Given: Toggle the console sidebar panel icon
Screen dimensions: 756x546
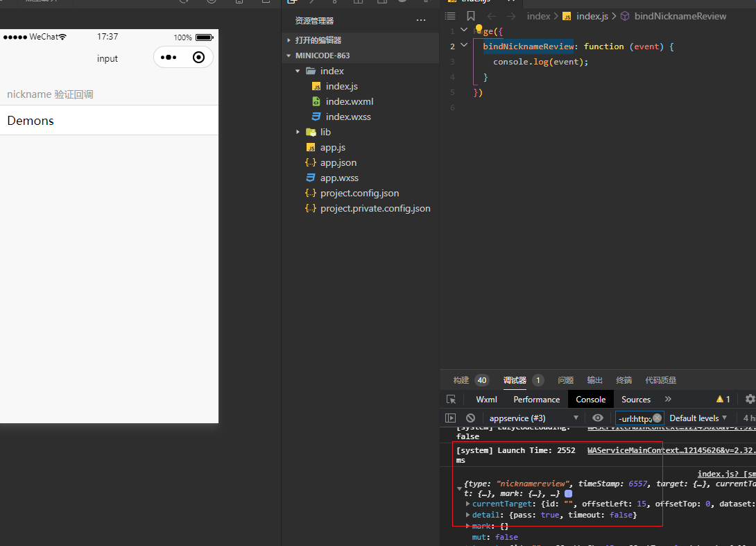Looking at the screenshot, I should click(x=450, y=418).
